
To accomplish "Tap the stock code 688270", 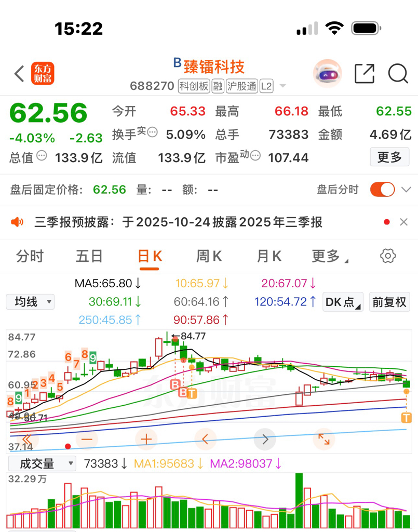I will [152, 86].
